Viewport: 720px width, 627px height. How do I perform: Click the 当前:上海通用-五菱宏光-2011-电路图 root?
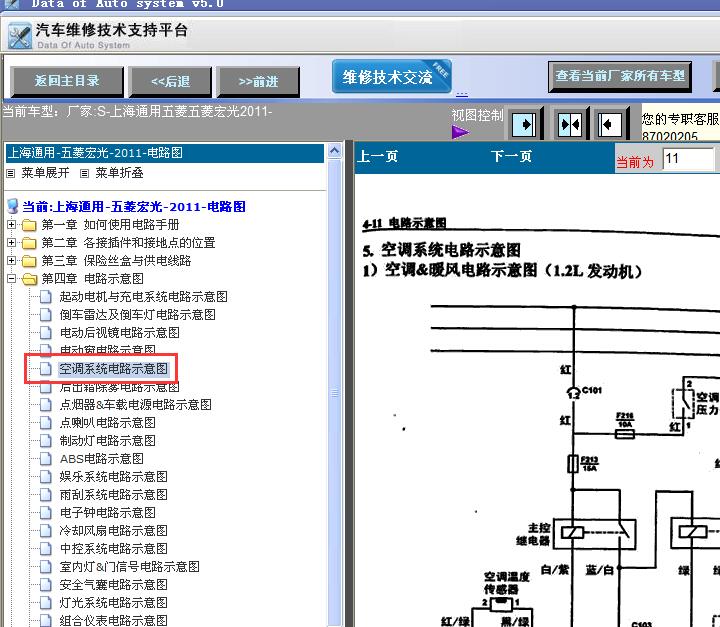pyautogui.click(x=134, y=207)
